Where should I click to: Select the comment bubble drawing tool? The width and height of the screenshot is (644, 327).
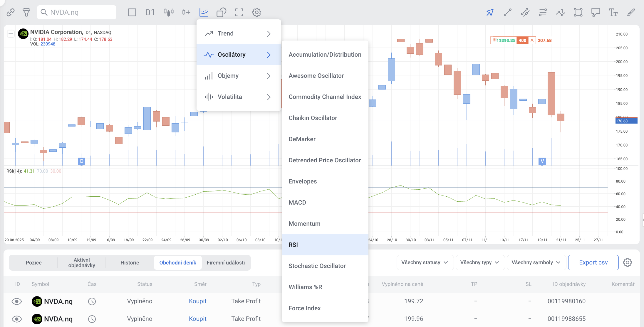[x=596, y=12]
